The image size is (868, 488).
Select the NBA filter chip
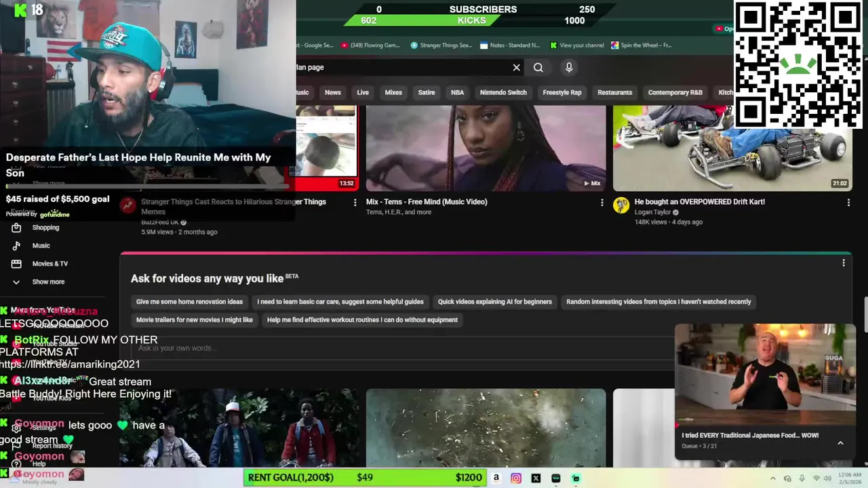click(x=458, y=92)
